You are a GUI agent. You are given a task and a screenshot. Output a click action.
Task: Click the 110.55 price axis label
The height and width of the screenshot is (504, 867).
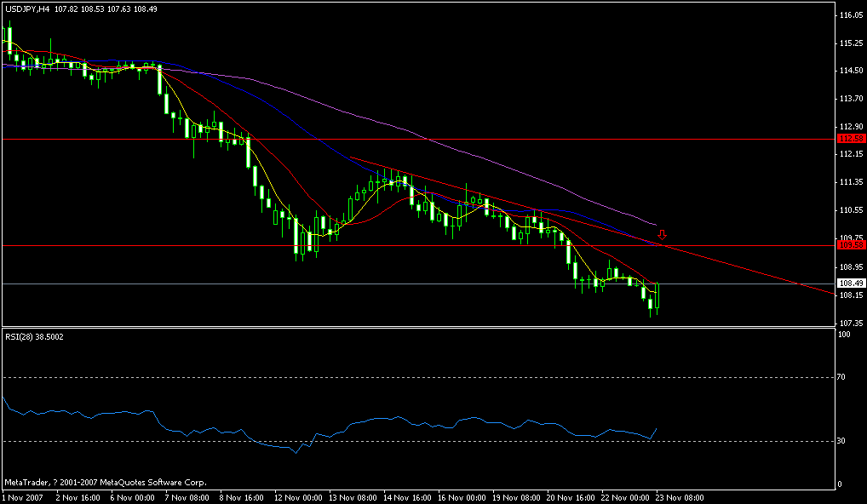(x=851, y=210)
